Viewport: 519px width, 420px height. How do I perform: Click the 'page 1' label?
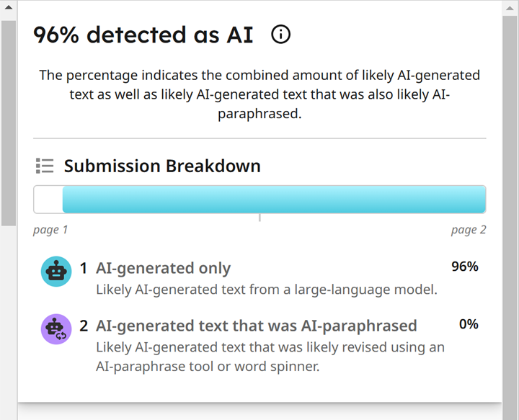50,230
